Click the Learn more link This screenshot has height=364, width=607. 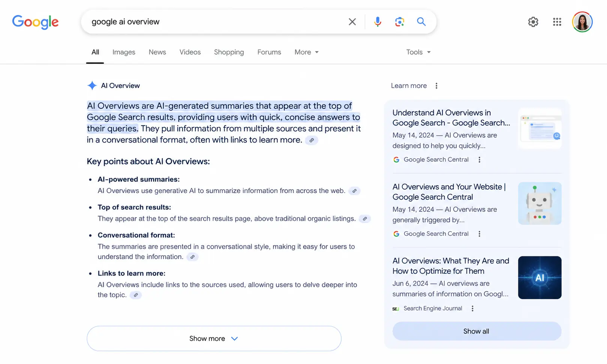(409, 86)
